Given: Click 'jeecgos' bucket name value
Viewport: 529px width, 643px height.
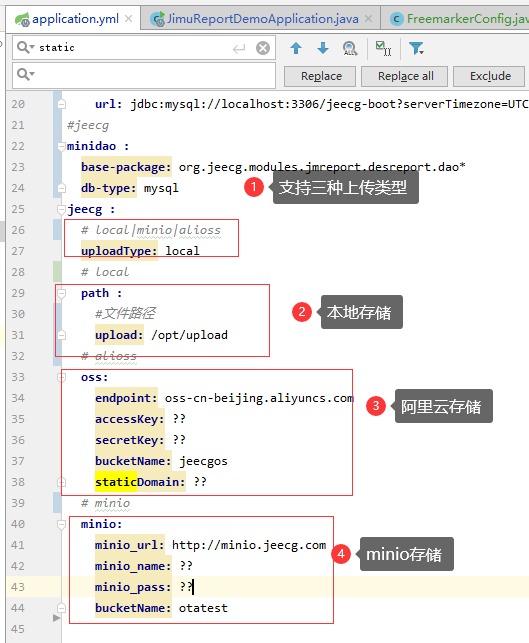Looking at the screenshot, I should [x=203, y=461].
